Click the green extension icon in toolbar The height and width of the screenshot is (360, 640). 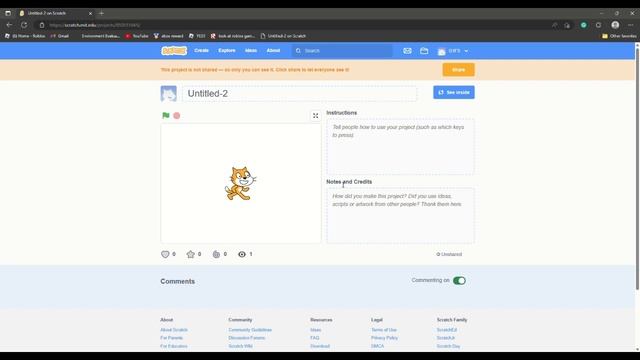tap(584, 25)
